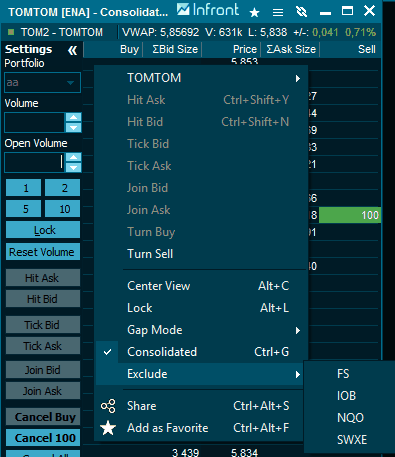The height and width of the screenshot is (457, 395).
Task: Expand the Exclude submenu
Action: tap(298, 374)
